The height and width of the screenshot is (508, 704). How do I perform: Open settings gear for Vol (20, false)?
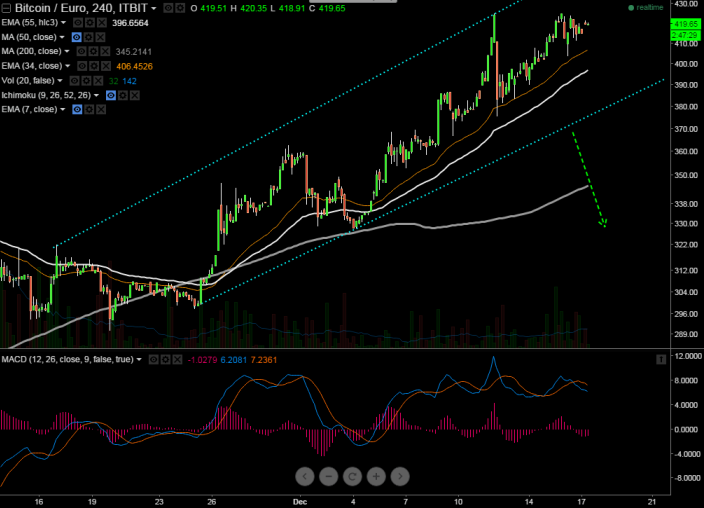tap(86, 81)
